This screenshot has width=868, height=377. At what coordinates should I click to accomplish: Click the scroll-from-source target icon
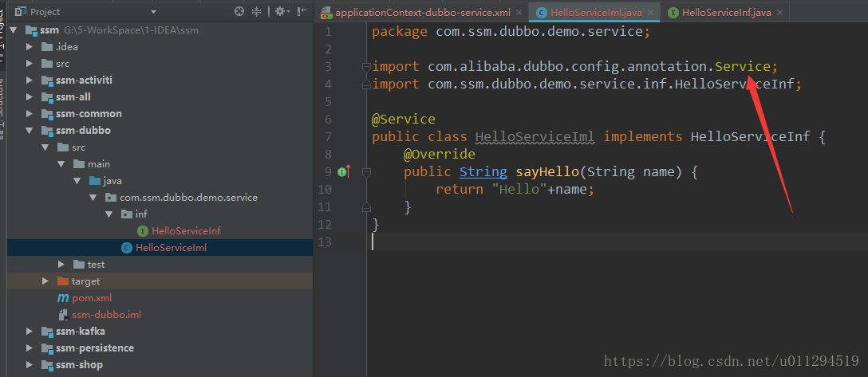point(239,11)
